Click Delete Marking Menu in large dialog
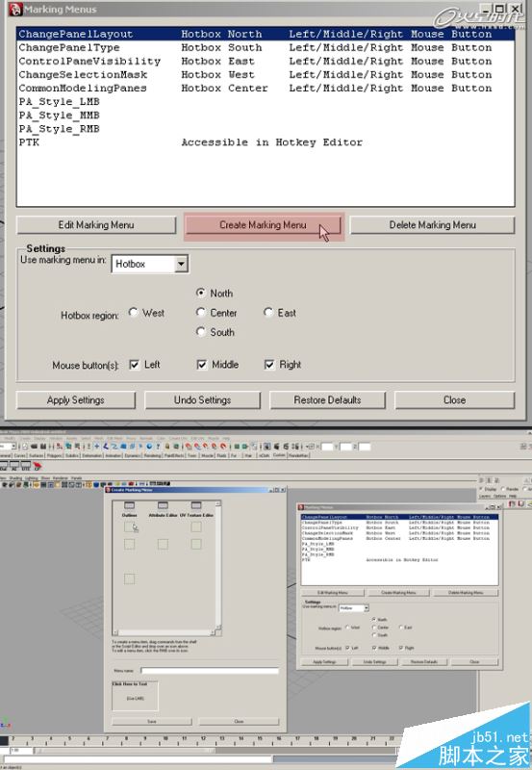The image size is (532, 770). coord(432,225)
